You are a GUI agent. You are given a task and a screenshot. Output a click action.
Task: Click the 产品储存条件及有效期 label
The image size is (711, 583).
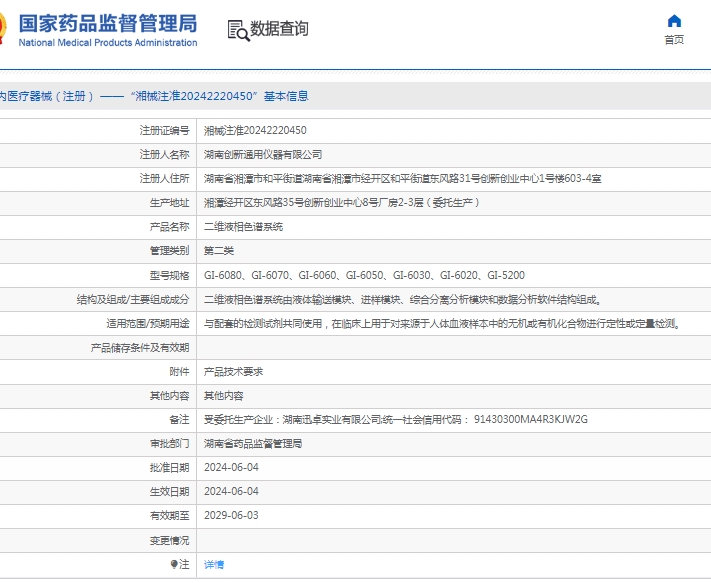[140, 348]
